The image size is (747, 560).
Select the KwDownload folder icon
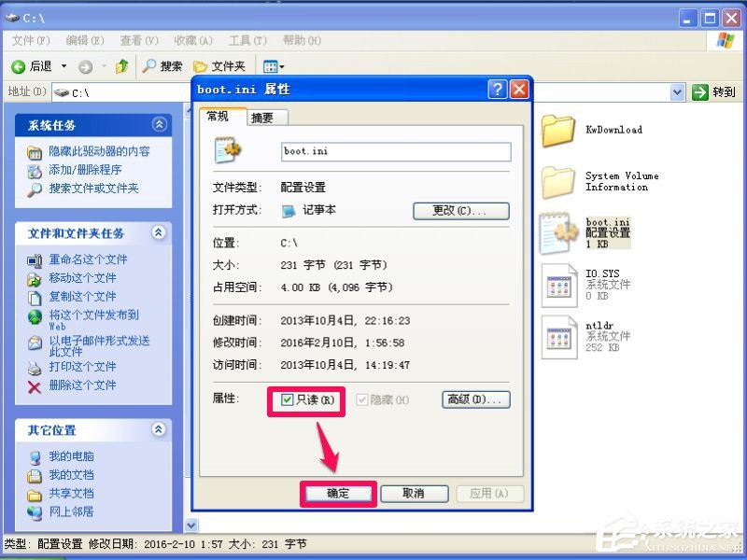[x=557, y=131]
